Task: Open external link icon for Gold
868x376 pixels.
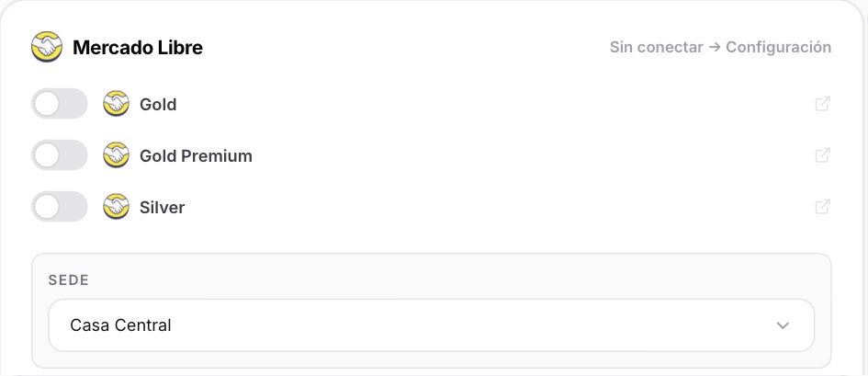Action: (823, 104)
